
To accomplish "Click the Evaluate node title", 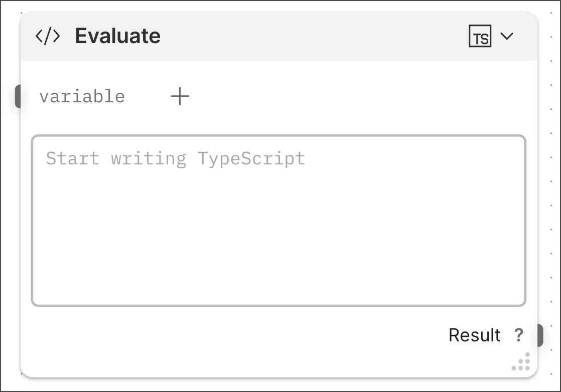I will click(x=118, y=37).
